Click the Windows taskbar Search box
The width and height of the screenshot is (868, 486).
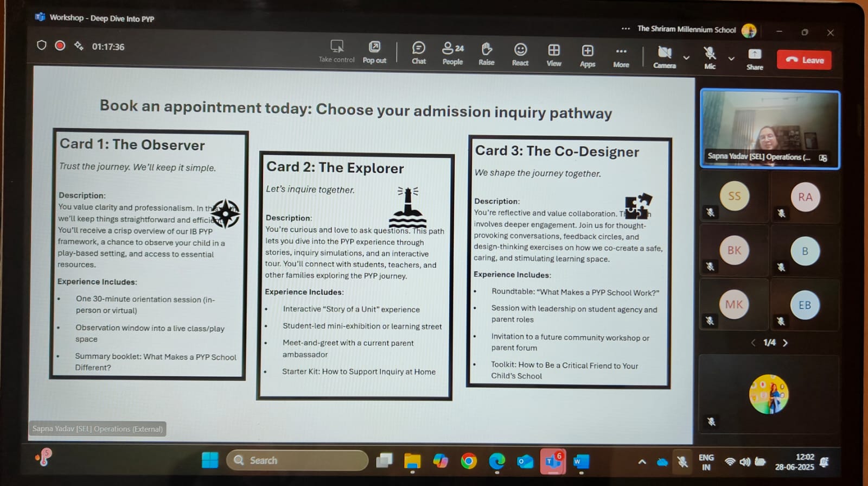[x=297, y=460]
